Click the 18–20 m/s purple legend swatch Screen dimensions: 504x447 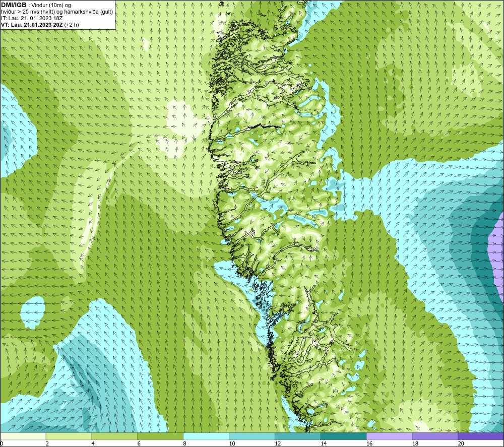[x=435, y=436]
